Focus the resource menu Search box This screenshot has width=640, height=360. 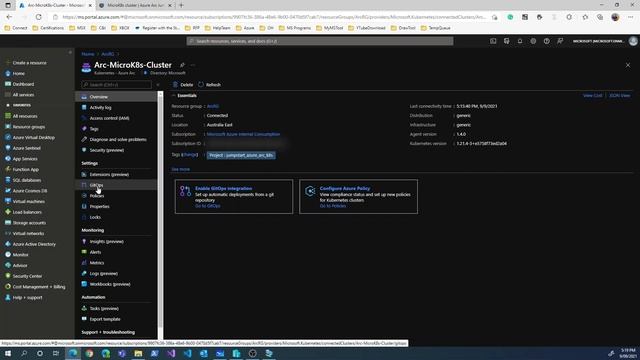tap(116, 84)
